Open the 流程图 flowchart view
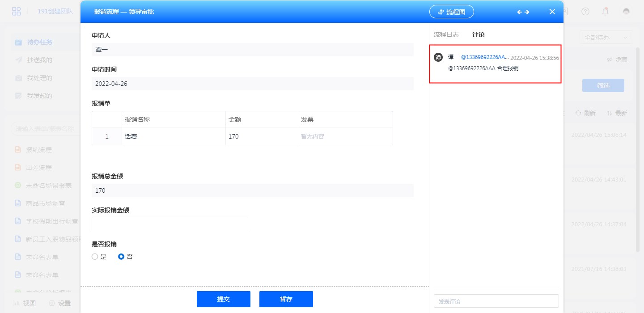The image size is (644, 313). [451, 12]
